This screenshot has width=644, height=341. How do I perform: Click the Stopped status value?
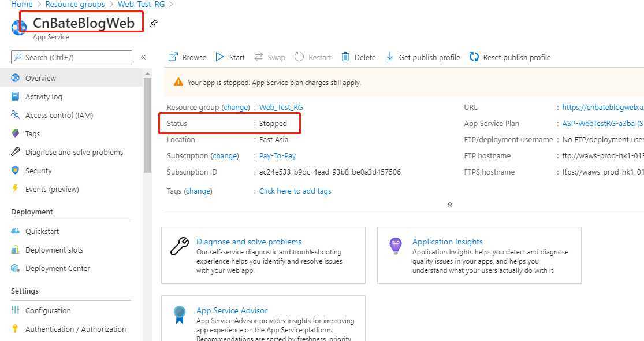point(273,123)
